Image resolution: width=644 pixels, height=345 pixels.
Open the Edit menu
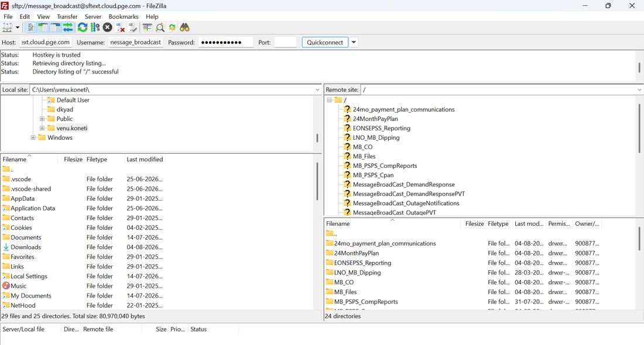point(25,16)
